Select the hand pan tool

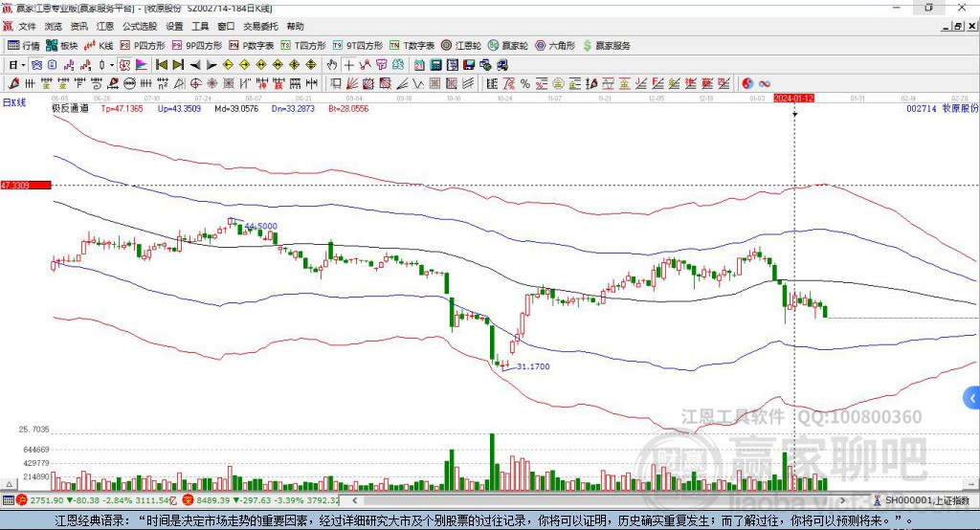click(x=332, y=65)
